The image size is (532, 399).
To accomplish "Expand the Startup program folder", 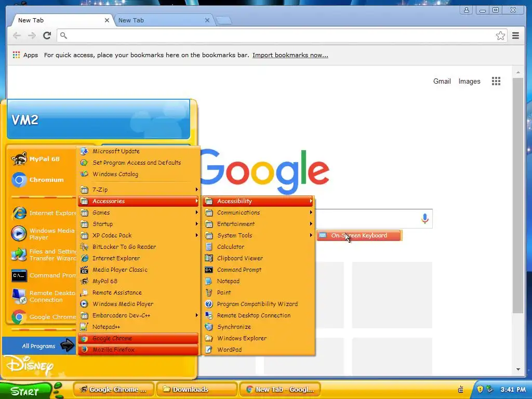I will coord(138,224).
